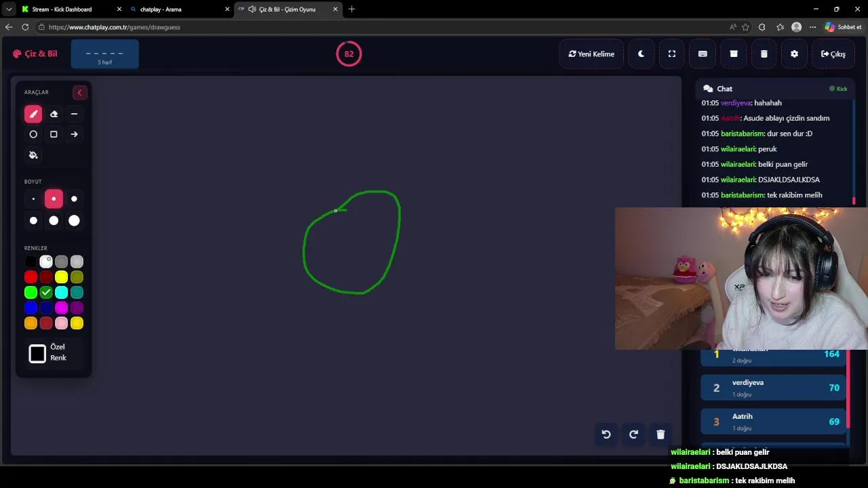Image resolution: width=868 pixels, height=488 pixels.
Task: Select the square shape tool
Action: pos(54,134)
